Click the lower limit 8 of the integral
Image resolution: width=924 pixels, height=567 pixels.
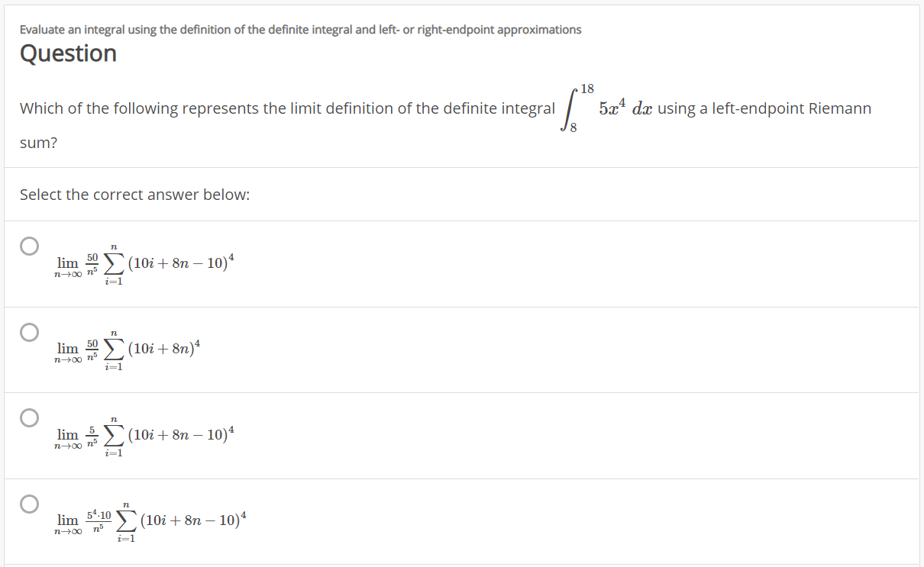(573, 127)
